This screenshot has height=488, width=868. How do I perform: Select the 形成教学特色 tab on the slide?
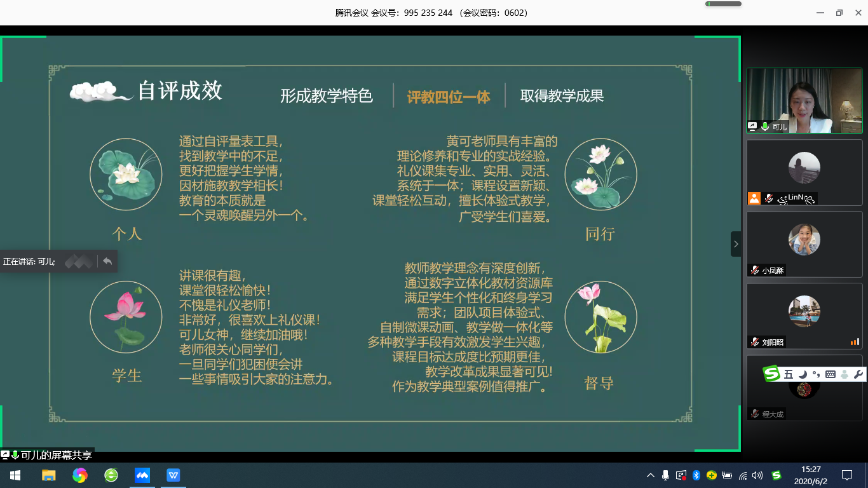(327, 96)
